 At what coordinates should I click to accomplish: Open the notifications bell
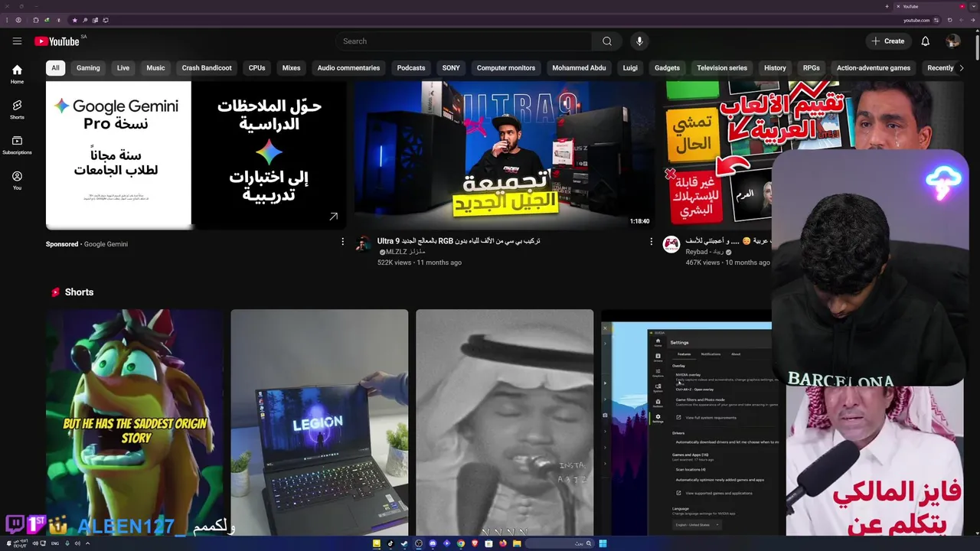tap(925, 41)
